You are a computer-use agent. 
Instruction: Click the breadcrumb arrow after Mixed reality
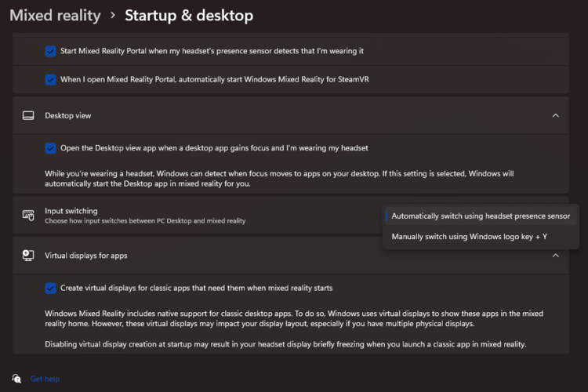tap(113, 16)
